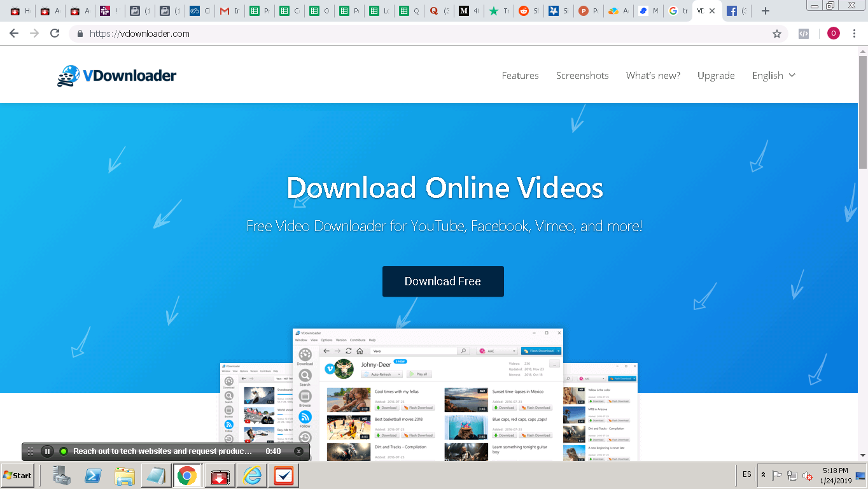Open the Features page
This screenshot has width=868, height=489.
tap(520, 75)
